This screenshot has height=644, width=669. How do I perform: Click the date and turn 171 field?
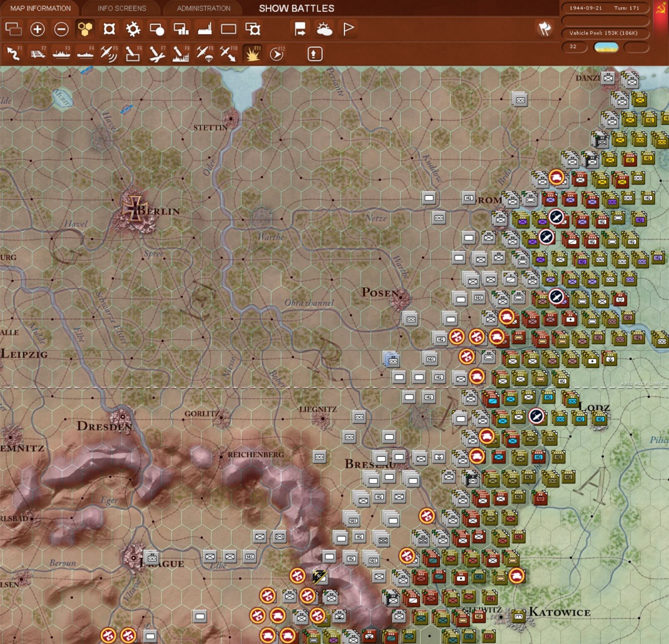coord(605,8)
